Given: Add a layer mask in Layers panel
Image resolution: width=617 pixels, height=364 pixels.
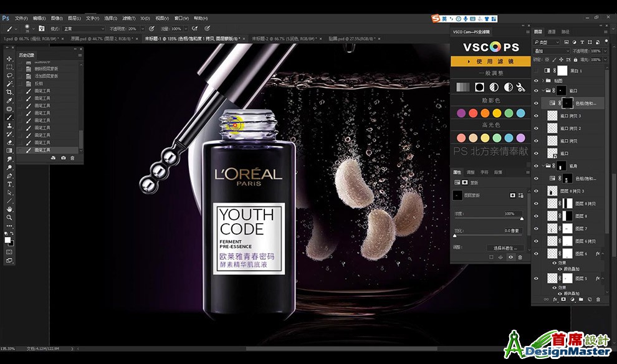Looking at the screenshot, I should coord(563,299).
